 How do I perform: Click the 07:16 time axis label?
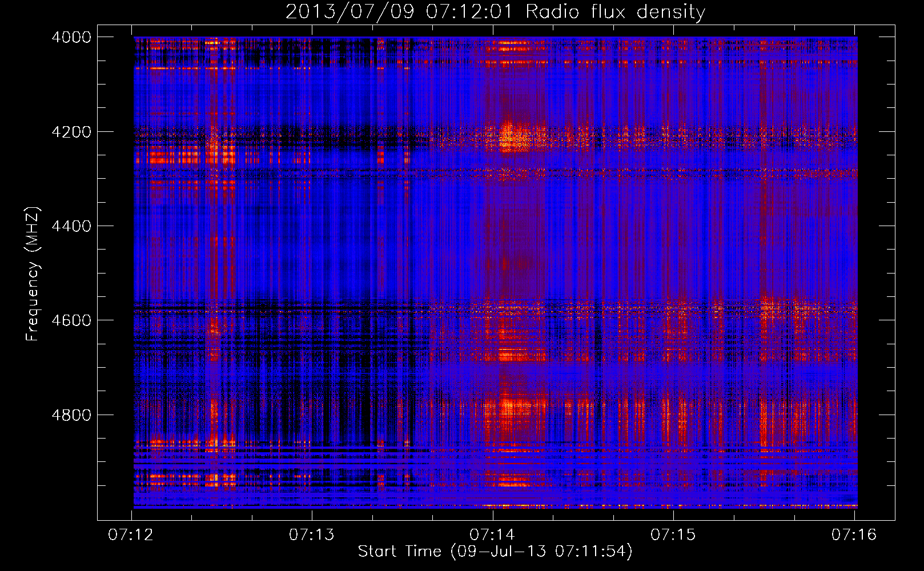tap(854, 534)
